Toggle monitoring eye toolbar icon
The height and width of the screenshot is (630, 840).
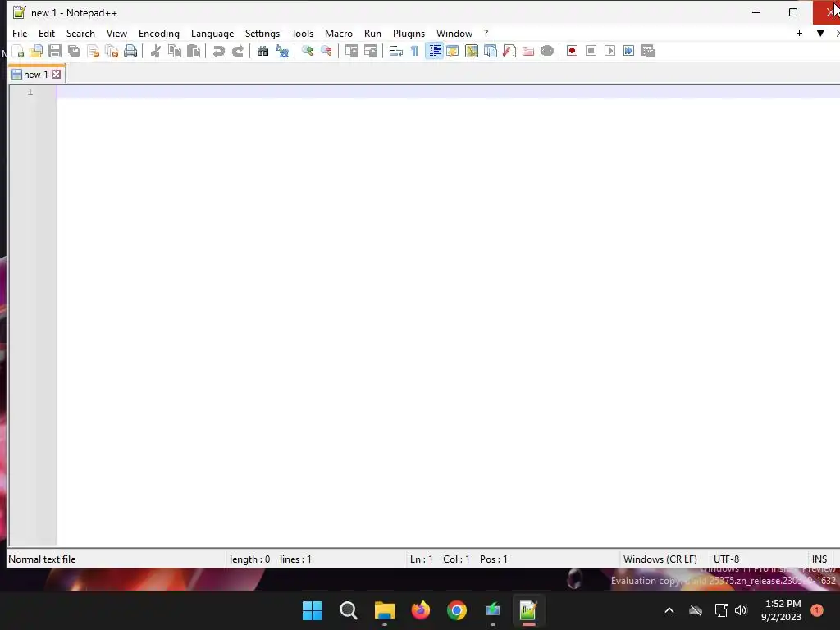pos(547,51)
